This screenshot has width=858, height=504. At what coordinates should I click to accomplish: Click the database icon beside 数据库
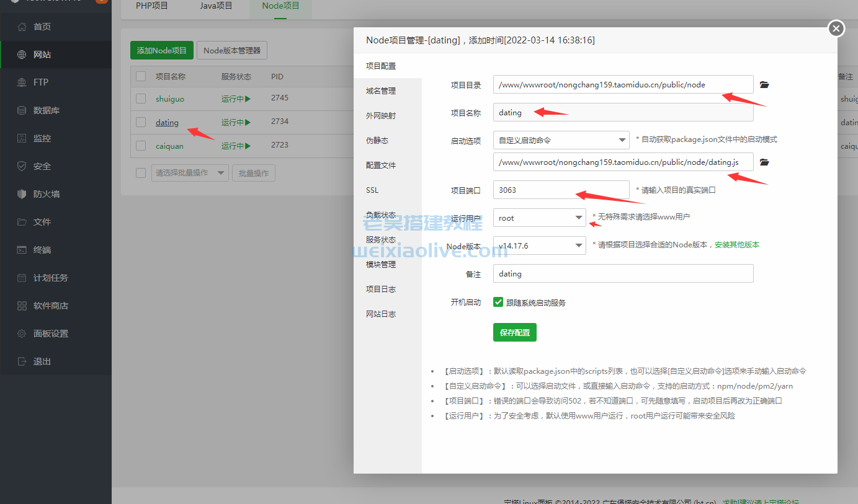coord(22,110)
